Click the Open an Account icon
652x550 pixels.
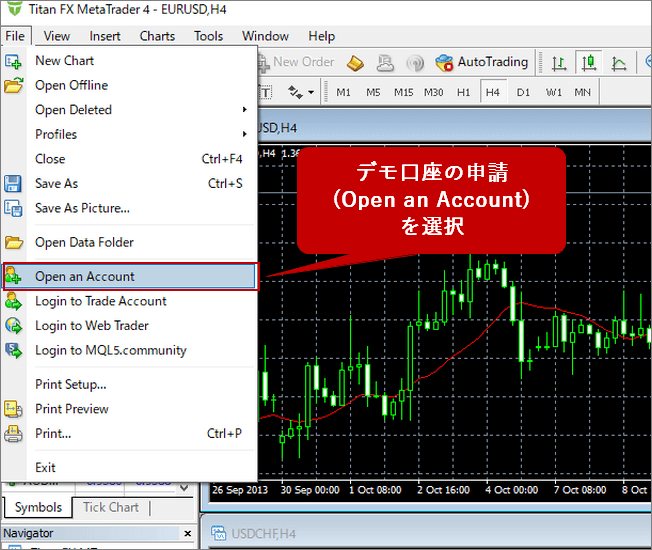click(13, 276)
